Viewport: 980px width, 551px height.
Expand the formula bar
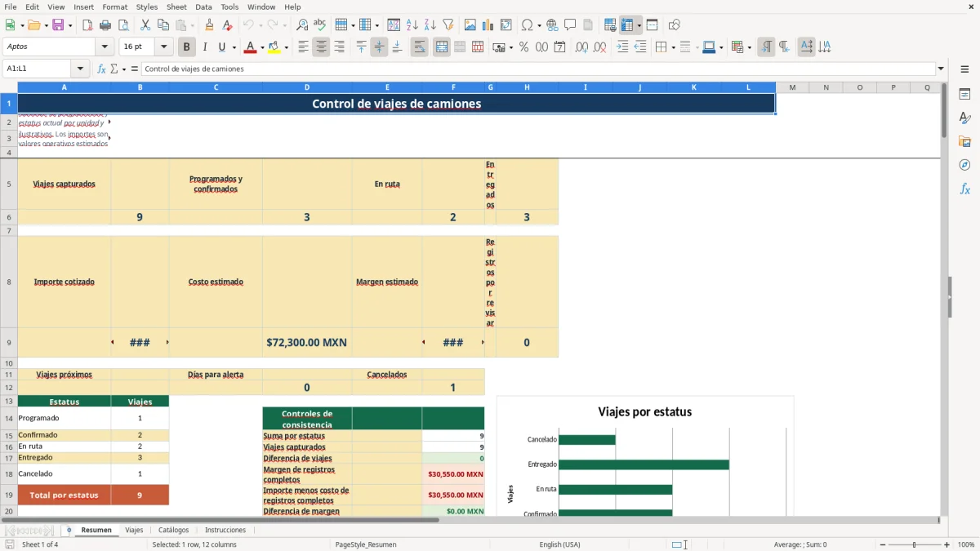[941, 69]
